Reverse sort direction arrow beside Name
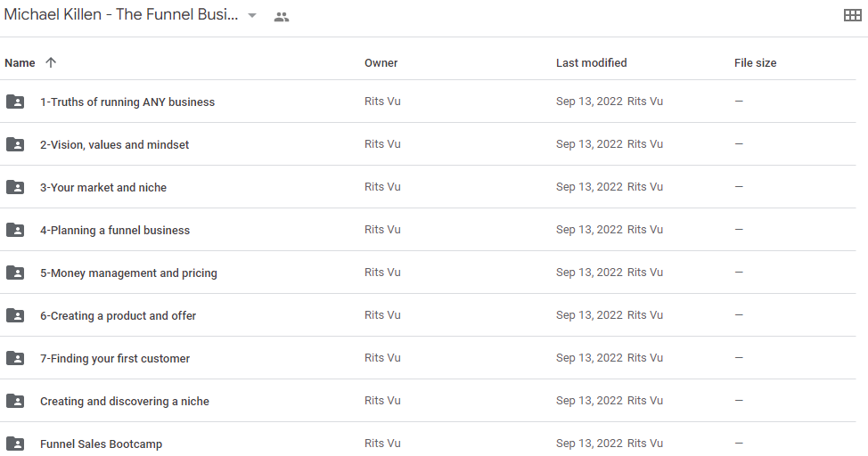 point(51,62)
